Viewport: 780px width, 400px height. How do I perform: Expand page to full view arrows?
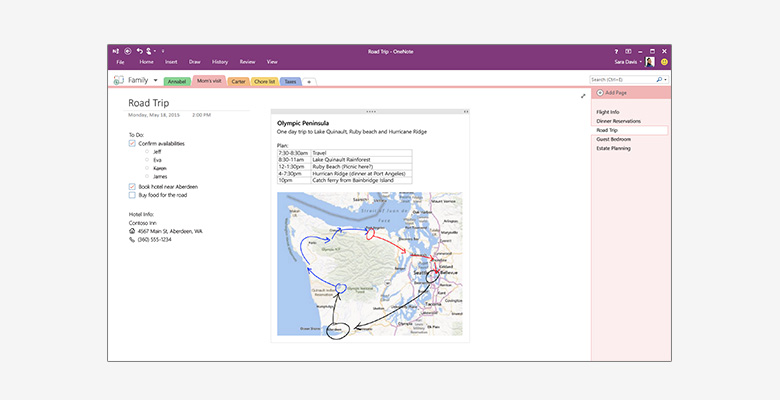(x=583, y=96)
